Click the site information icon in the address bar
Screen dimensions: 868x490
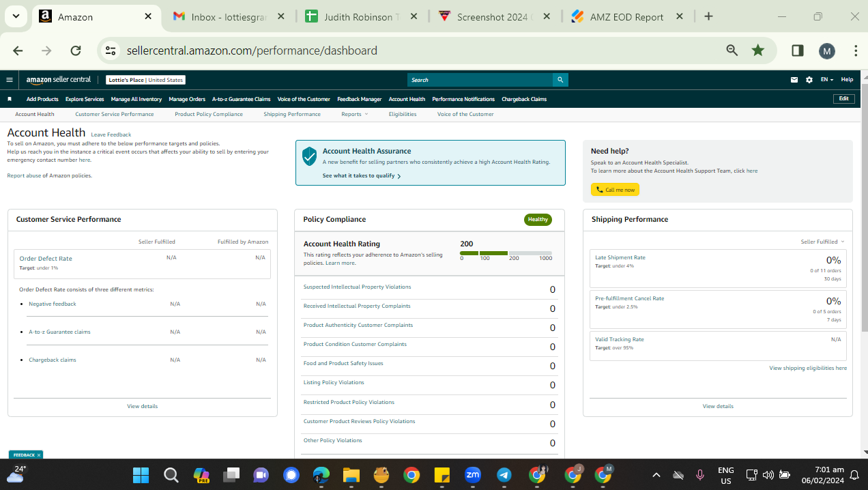(112, 51)
